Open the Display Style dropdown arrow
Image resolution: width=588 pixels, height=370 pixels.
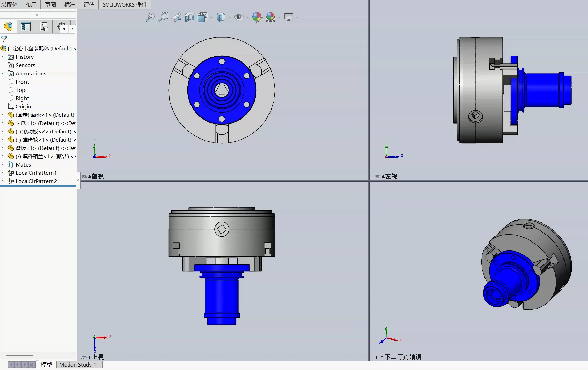pyautogui.click(x=229, y=17)
